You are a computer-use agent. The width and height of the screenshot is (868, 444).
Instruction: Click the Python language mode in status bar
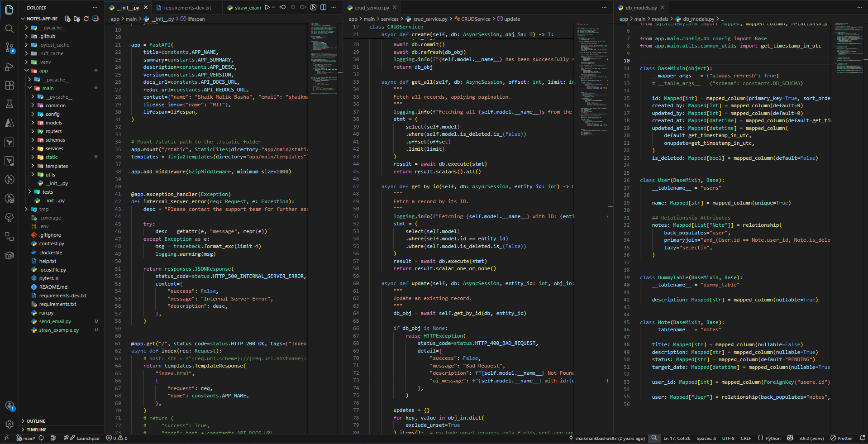(x=773, y=438)
